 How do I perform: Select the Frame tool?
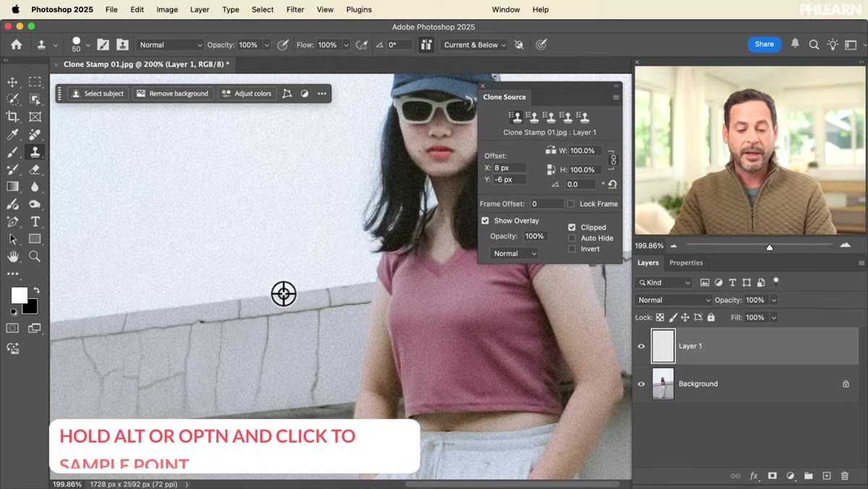click(35, 116)
